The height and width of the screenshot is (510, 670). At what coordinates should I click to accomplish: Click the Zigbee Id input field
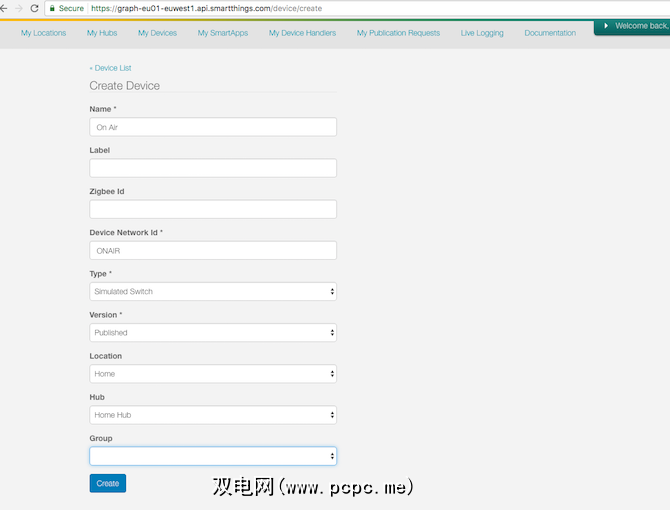click(x=213, y=209)
